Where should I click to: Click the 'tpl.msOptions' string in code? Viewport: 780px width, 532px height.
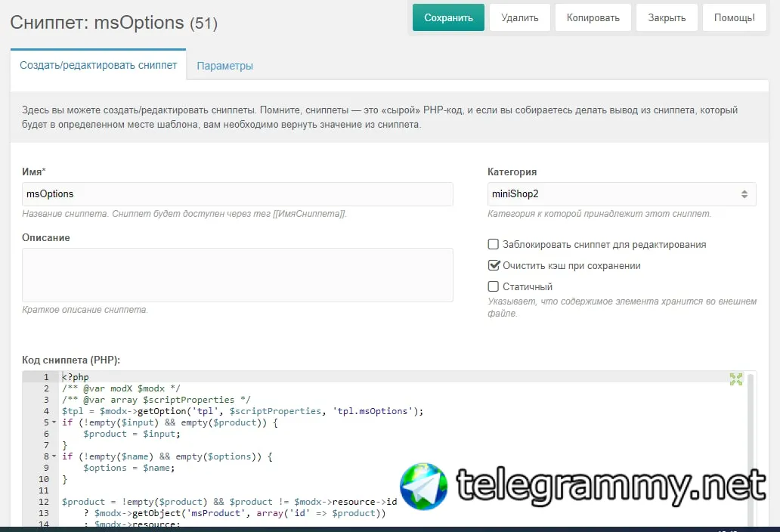[373, 411]
